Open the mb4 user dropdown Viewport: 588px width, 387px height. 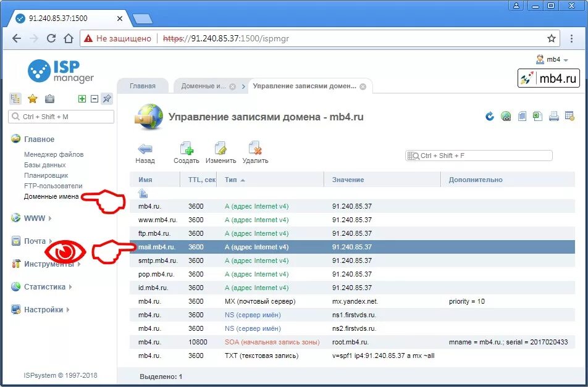[x=552, y=60]
